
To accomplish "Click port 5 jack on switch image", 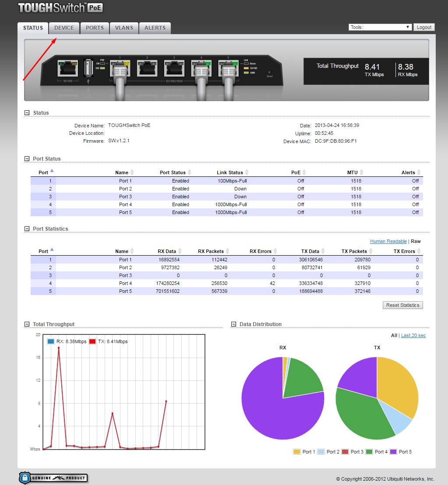I will point(228,68).
